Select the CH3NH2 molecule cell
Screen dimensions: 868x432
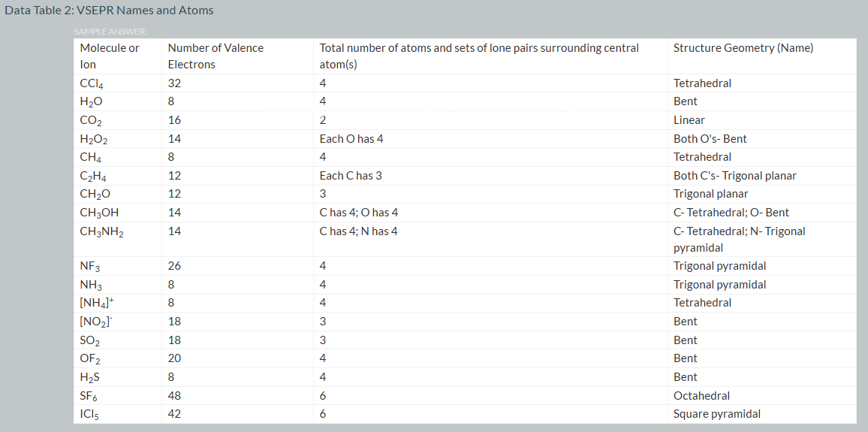pos(101,231)
